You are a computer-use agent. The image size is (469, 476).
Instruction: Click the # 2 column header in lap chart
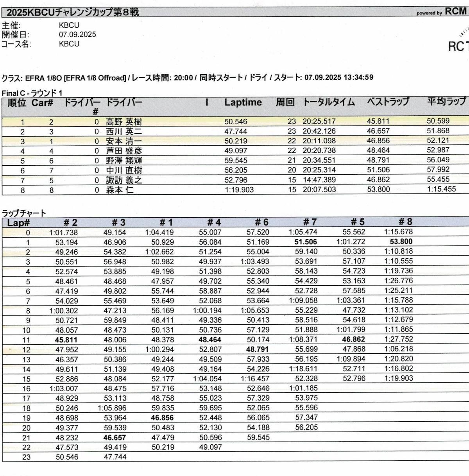[71, 223]
